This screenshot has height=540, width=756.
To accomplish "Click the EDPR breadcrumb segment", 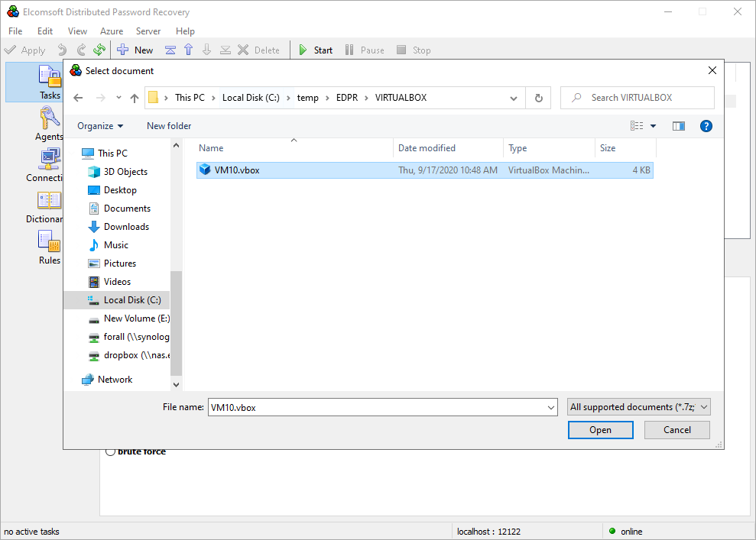I will tap(347, 98).
